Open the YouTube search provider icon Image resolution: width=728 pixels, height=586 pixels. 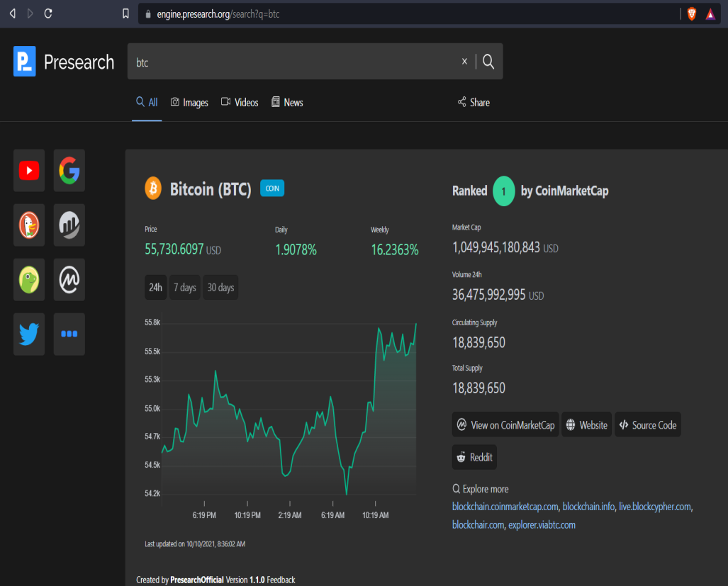(x=29, y=170)
